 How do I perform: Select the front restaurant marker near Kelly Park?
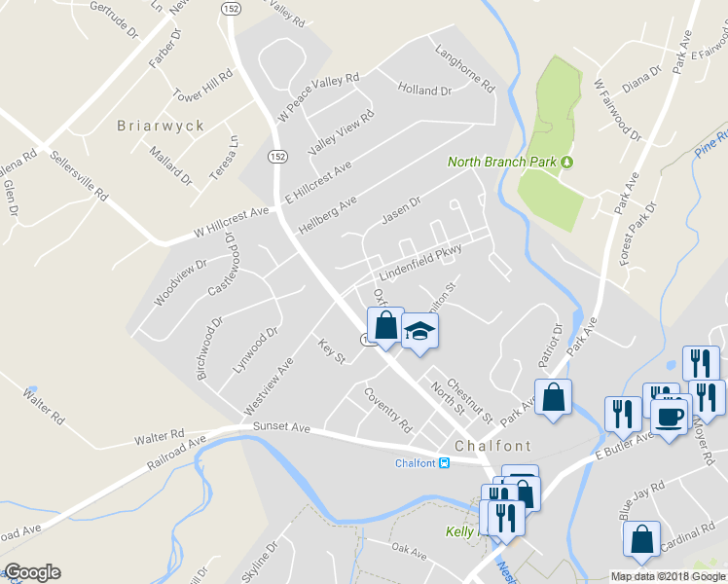[506, 522]
